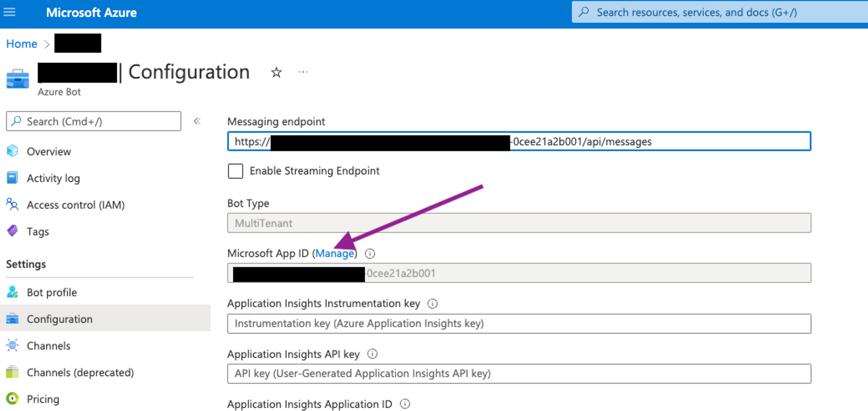Show info for Application Insights API key
This screenshot has height=411, width=868.
(x=372, y=354)
